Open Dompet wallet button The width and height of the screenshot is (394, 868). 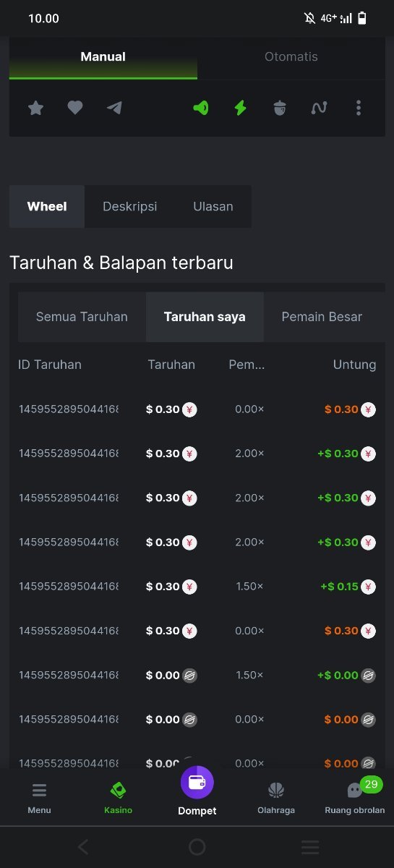pyautogui.click(x=197, y=792)
